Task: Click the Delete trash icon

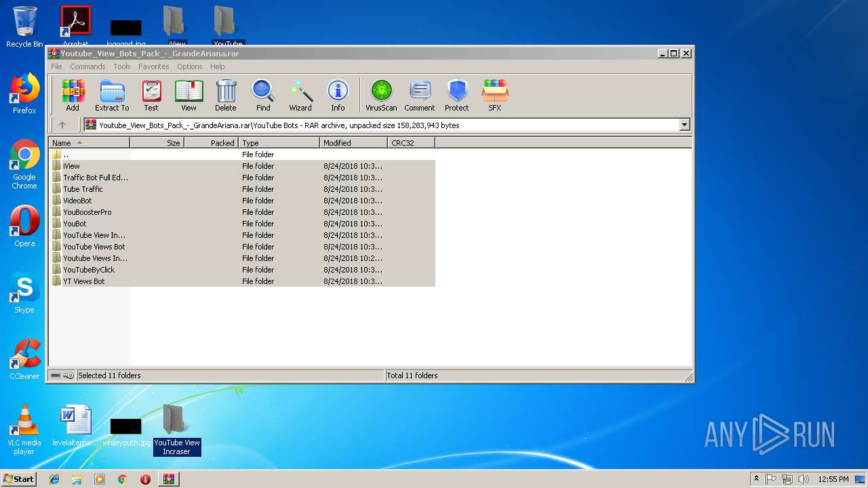Action: 226,96
